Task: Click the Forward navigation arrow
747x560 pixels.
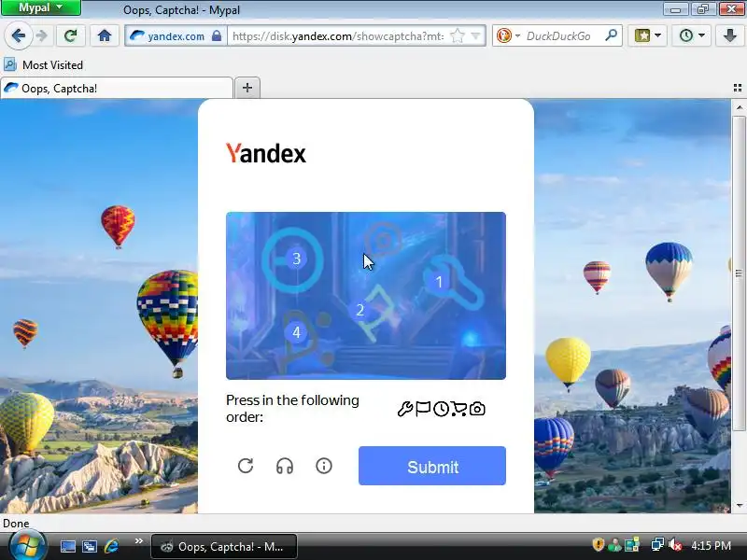Action: click(42, 35)
